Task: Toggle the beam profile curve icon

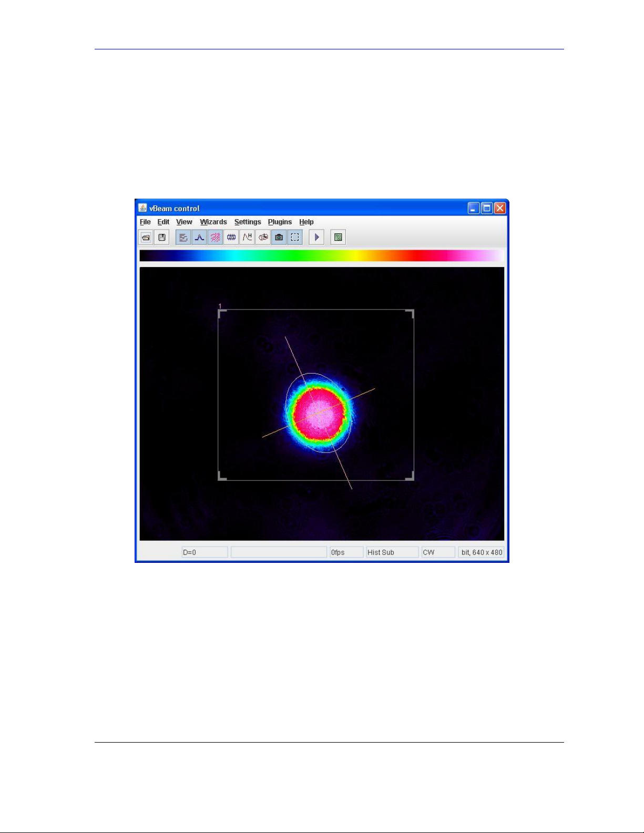Action: [x=199, y=238]
